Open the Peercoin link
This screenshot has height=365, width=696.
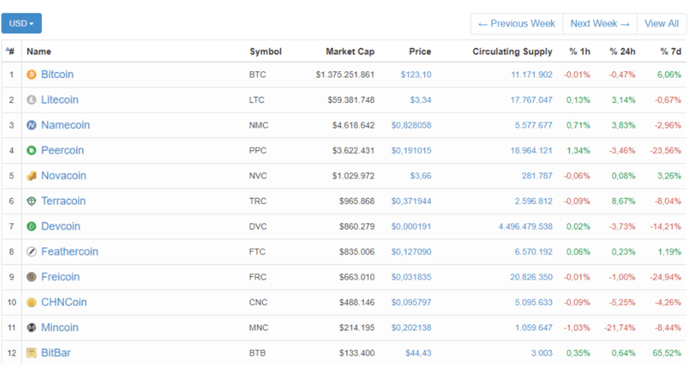tap(62, 151)
